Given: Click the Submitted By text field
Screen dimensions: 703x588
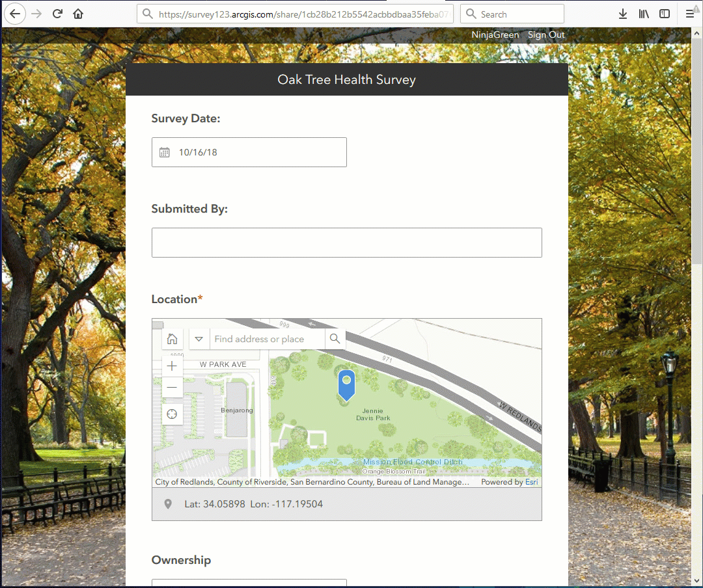Looking at the screenshot, I should [346, 243].
